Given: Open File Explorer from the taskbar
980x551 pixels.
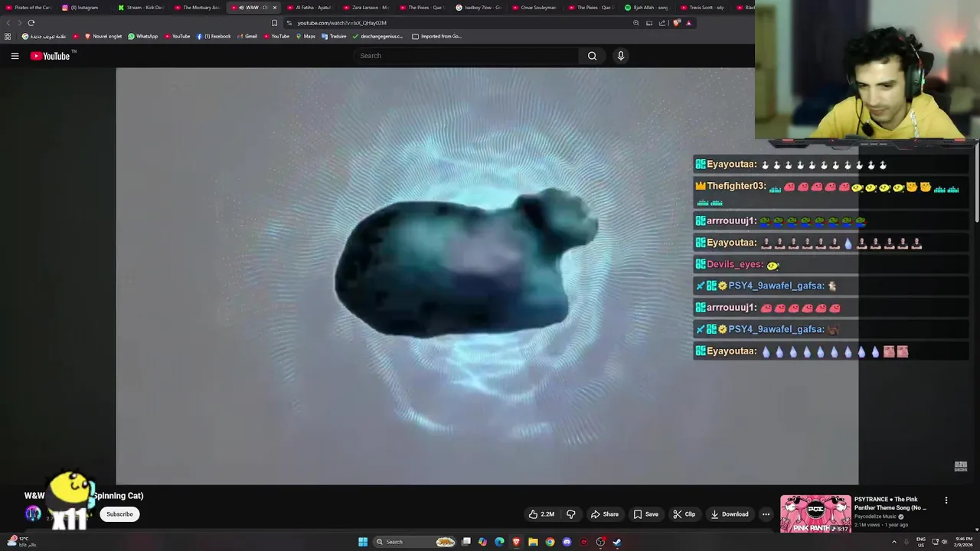Looking at the screenshot, I should pyautogui.click(x=533, y=542).
